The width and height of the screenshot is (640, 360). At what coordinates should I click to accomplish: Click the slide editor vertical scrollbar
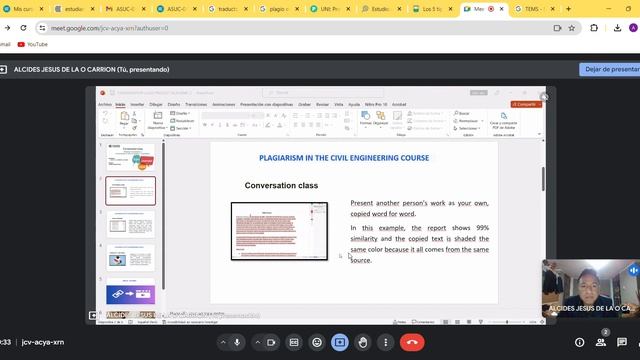coord(543,179)
